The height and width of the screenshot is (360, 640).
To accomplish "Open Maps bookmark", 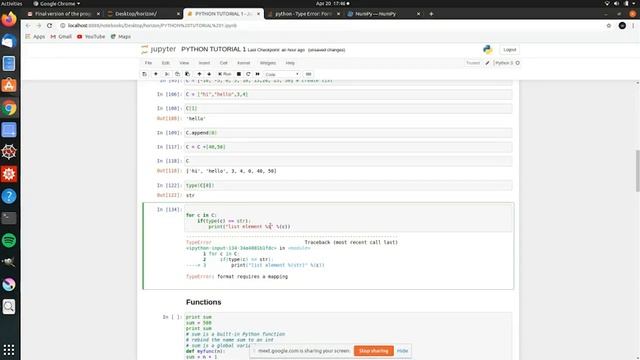I will [121, 36].
